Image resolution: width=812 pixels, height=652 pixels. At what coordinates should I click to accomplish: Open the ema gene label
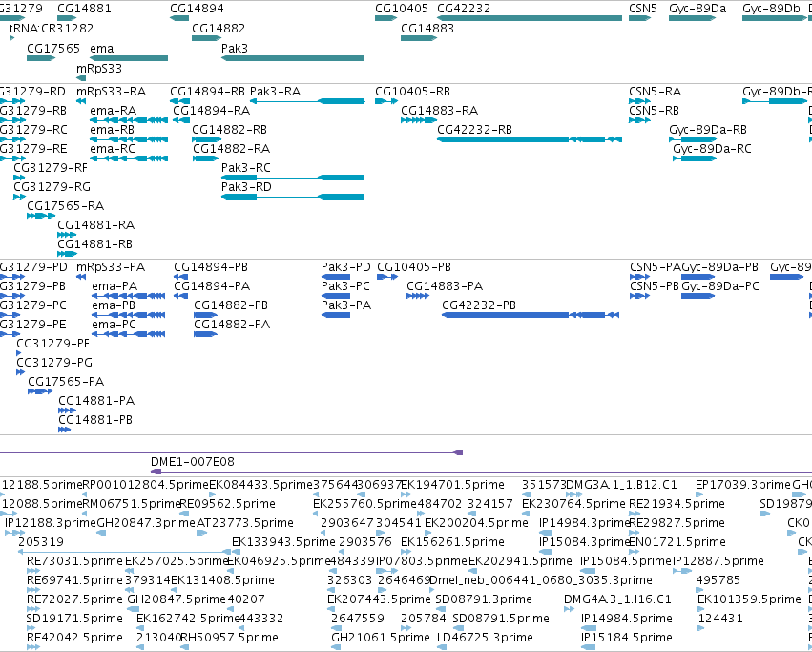(x=101, y=48)
